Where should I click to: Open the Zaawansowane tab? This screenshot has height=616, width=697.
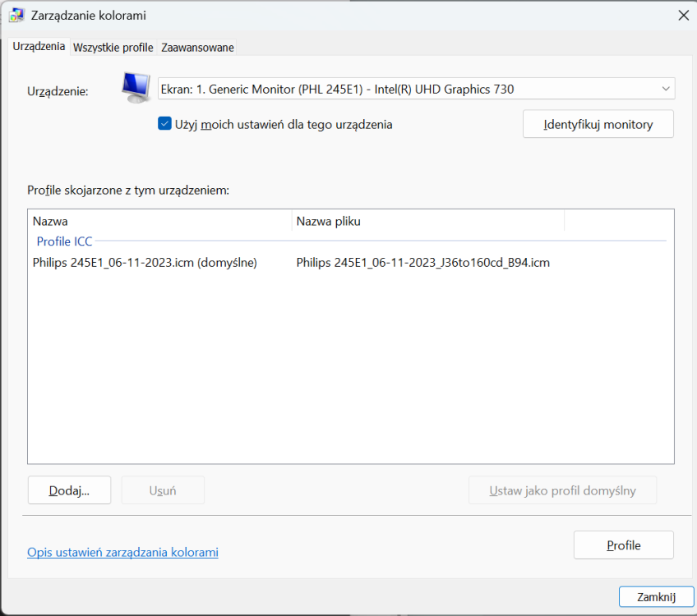(x=197, y=48)
